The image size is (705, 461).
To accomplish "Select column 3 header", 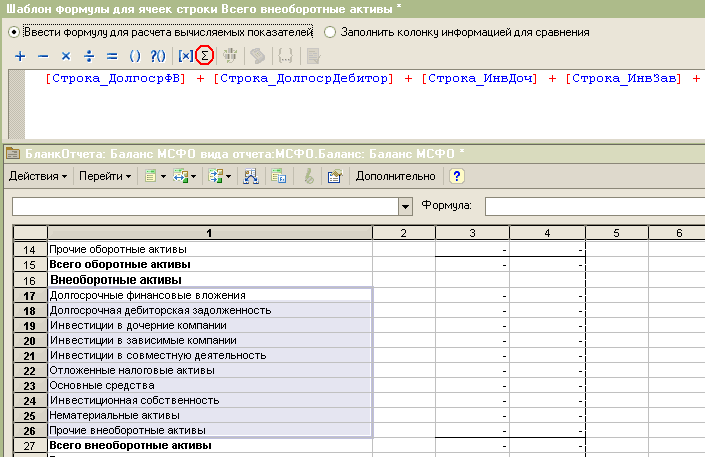I will pos(470,233).
